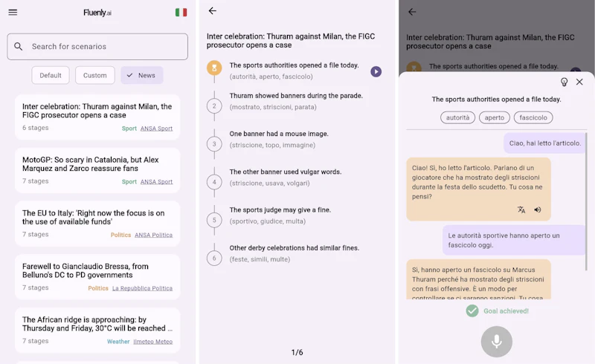Open ANSA Sport link on MotoGP card
The image size is (595, 364).
(156, 181)
